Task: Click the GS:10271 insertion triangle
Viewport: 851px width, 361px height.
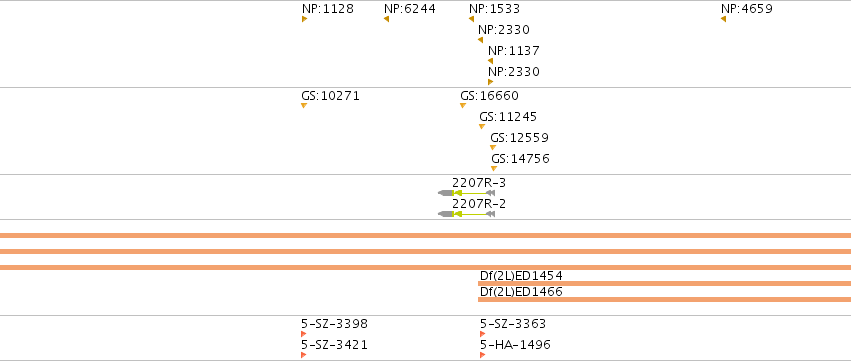Action: 304,105
